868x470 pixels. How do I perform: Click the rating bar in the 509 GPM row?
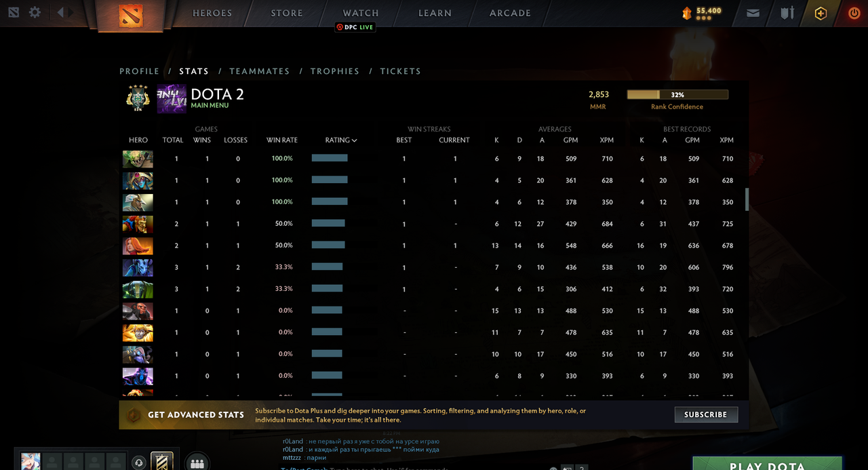(x=330, y=158)
